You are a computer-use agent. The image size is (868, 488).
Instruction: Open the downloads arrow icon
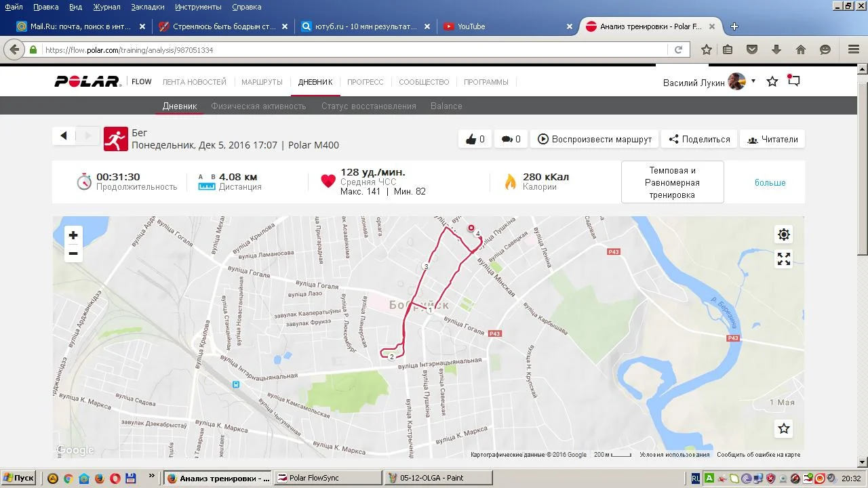coord(776,49)
